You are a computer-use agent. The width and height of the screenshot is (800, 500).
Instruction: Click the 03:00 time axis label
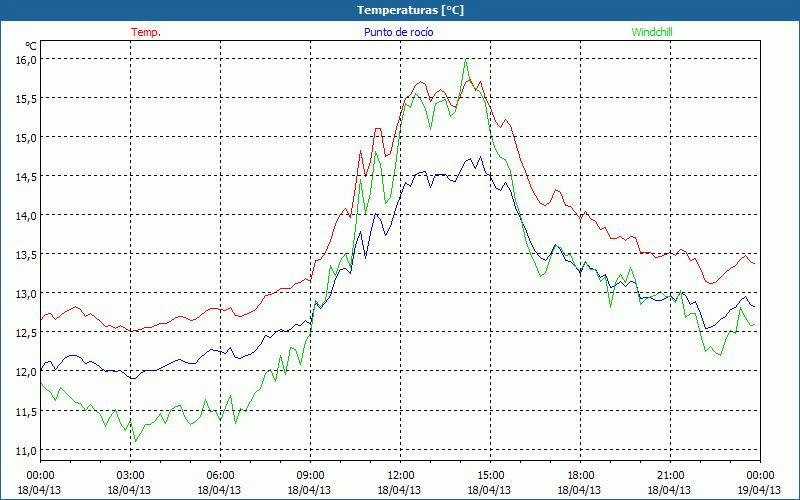(131, 476)
